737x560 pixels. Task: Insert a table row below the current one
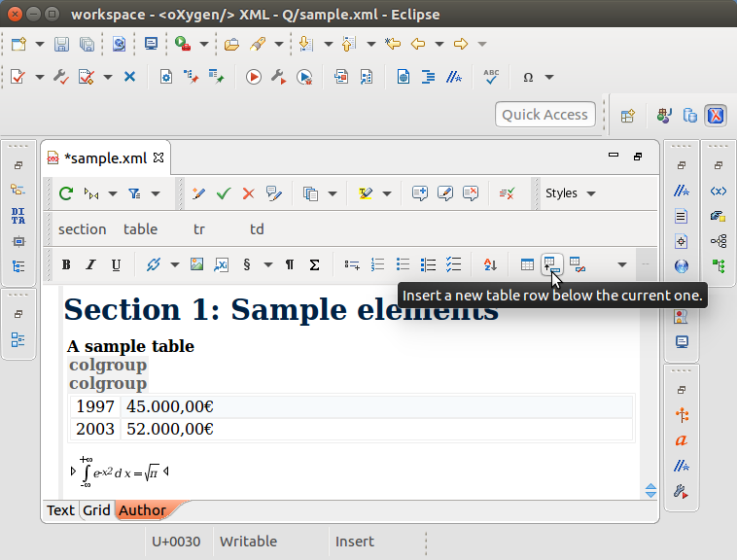(552, 265)
